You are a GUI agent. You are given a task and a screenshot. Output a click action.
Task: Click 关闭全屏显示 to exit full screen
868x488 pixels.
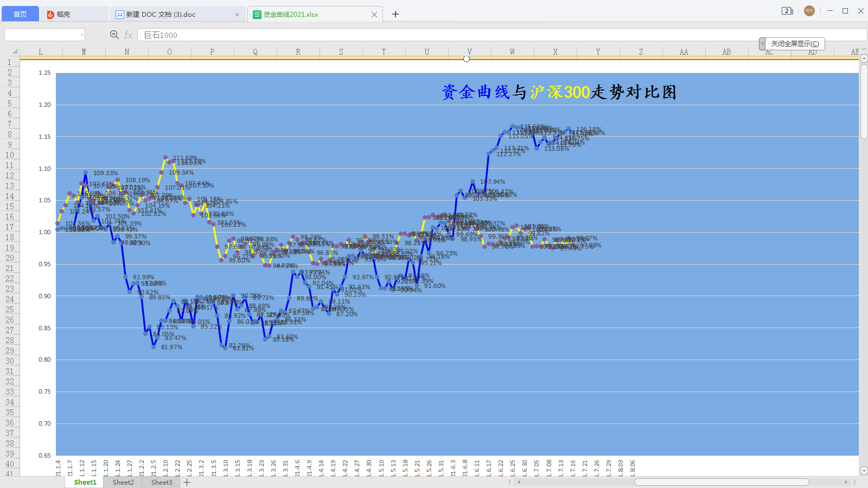pos(795,44)
